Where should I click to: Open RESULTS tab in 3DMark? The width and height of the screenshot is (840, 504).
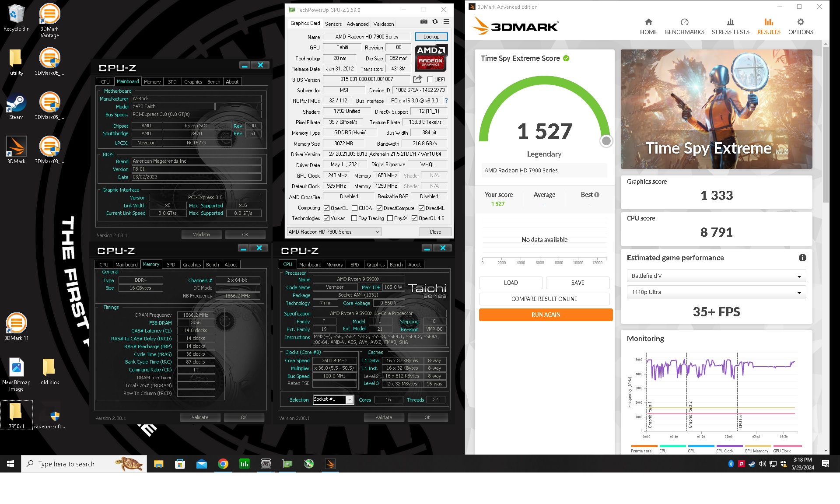point(769,27)
